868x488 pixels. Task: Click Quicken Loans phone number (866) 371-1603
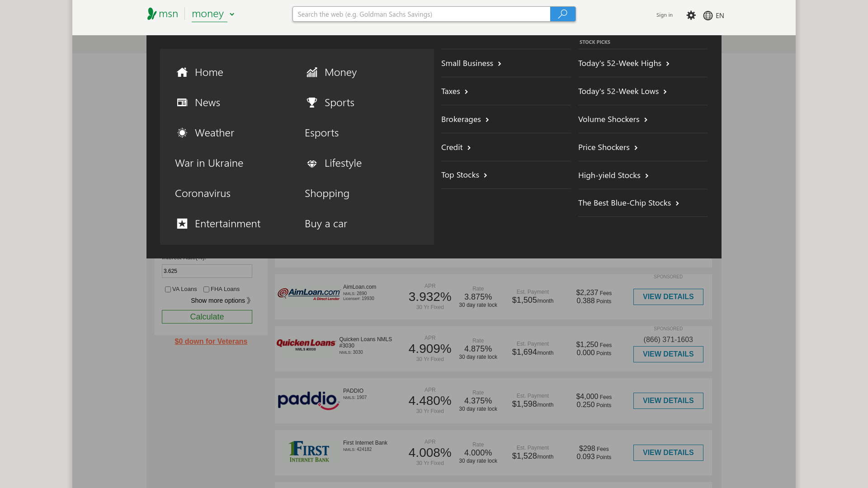668,340
